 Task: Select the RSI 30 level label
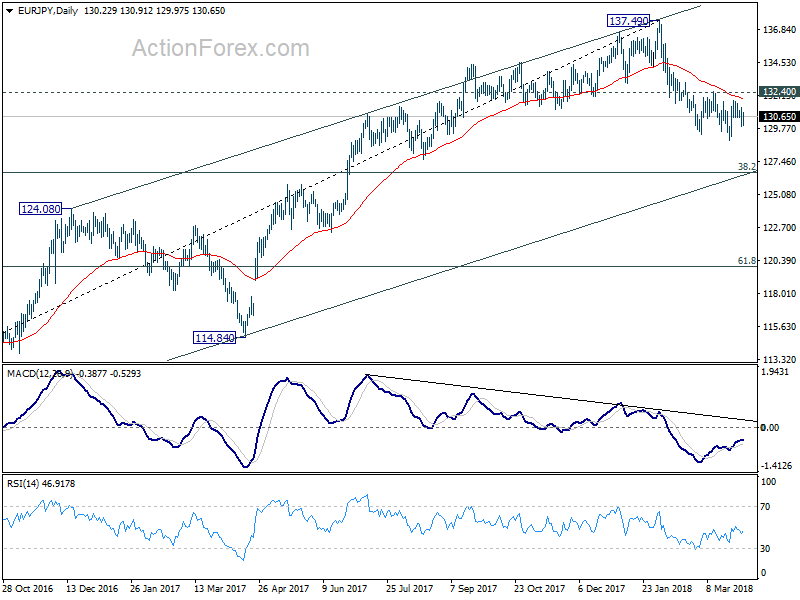(765, 548)
